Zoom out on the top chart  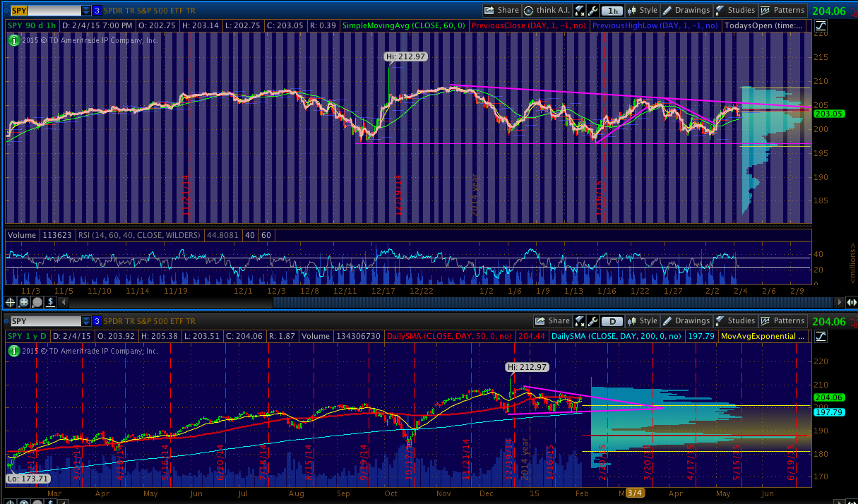tap(36, 302)
